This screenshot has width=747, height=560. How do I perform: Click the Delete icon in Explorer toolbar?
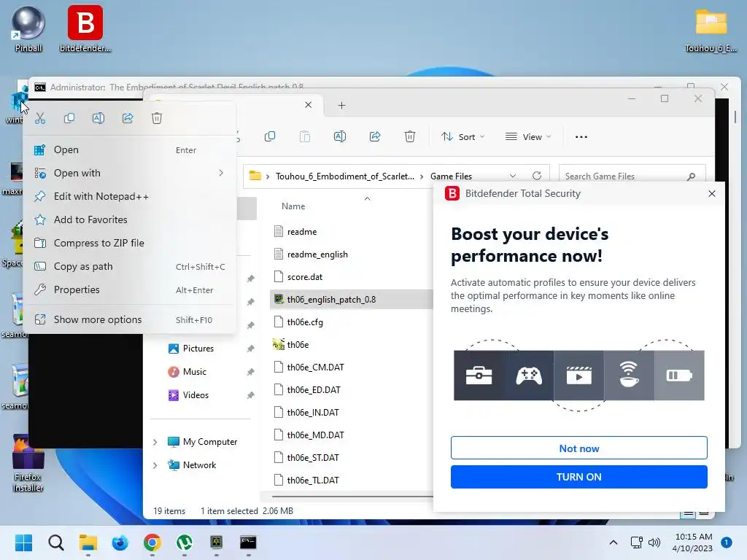click(410, 136)
